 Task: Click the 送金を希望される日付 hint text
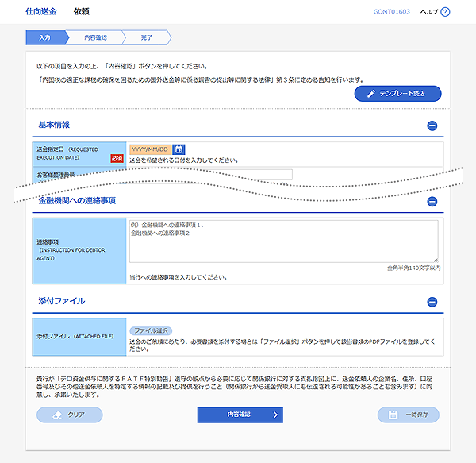[x=184, y=160]
